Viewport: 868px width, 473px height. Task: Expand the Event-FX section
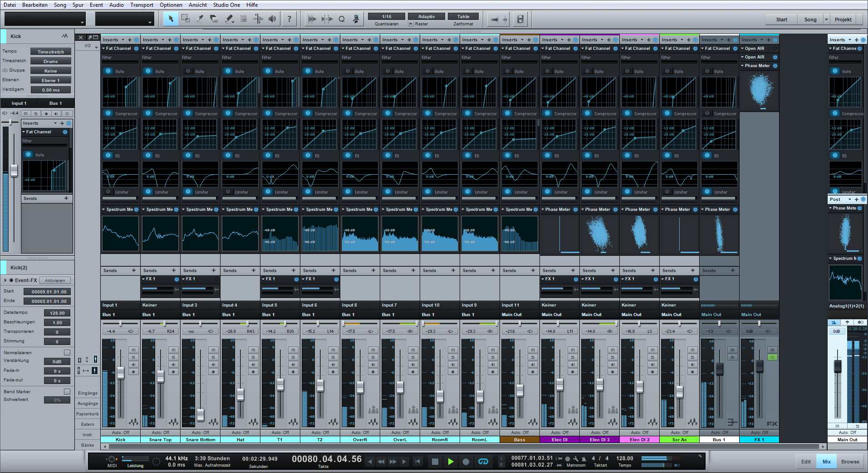(5, 280)
